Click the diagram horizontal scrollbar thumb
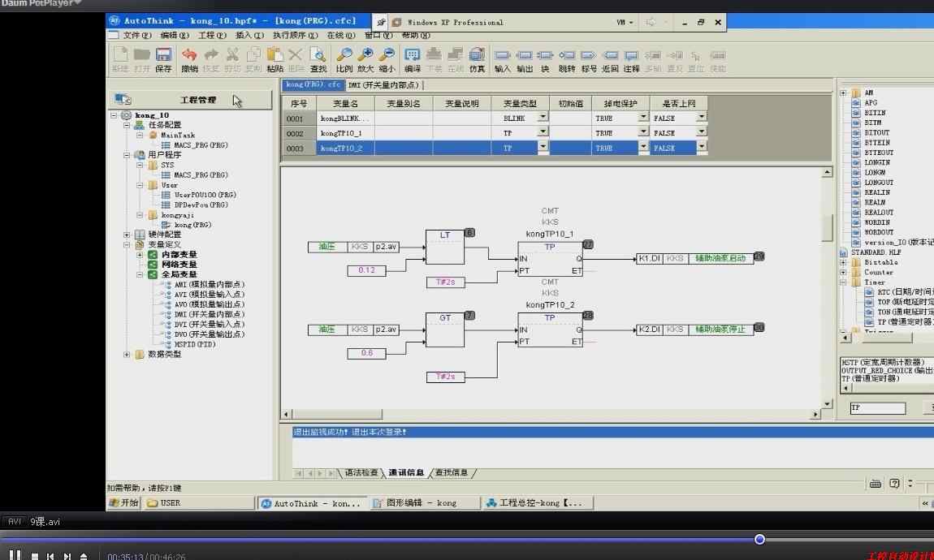This screenshot has height=560, width=934. click(x=338, y=414)
